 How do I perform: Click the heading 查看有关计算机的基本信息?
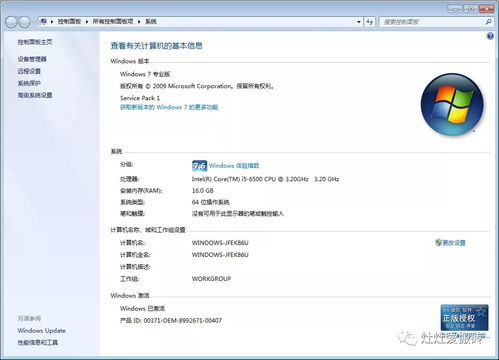pos(157,46)
